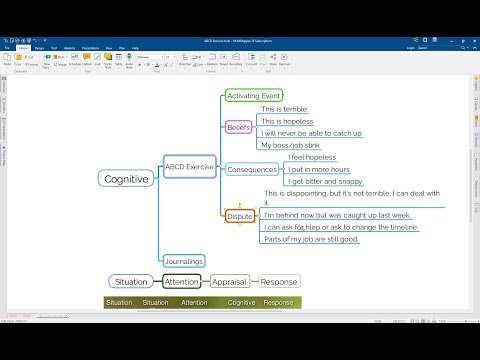This screenshot has width=480, height=360.
Task: Click the Notes icon in the ribbon
Action: point(59,57)
